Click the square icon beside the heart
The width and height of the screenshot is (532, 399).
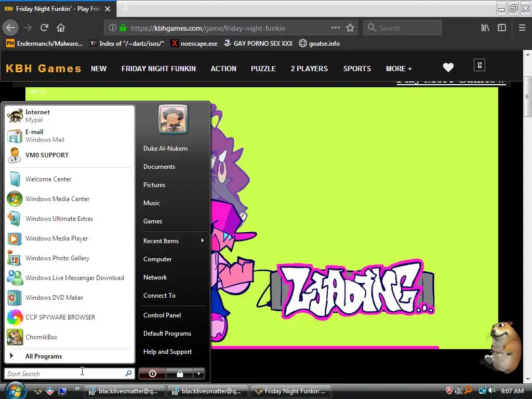point(480,65)
